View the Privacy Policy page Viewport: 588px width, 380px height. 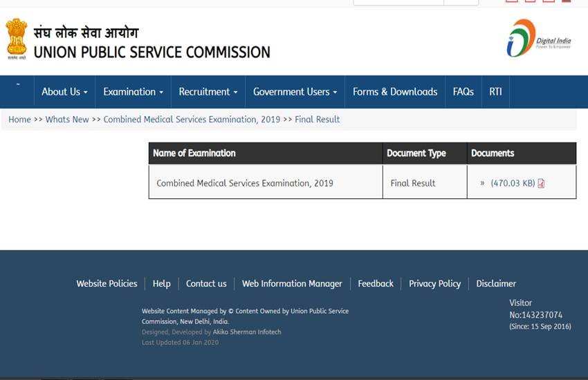(434, 283)
